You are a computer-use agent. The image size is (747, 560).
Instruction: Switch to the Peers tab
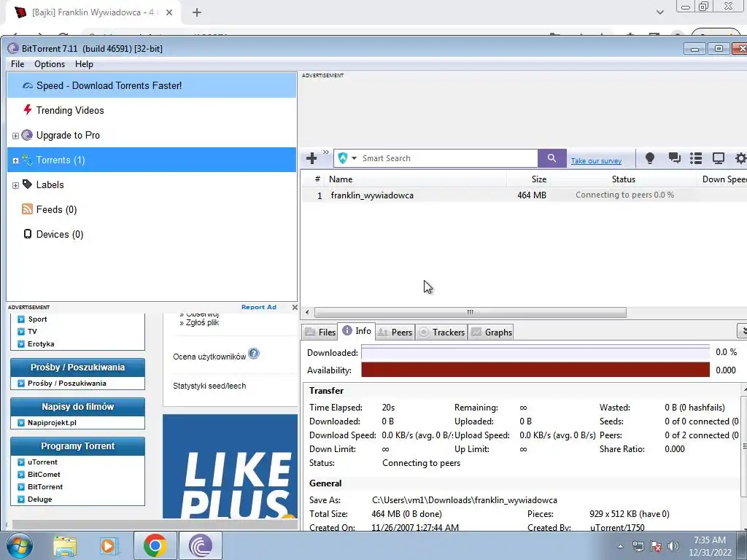tap(395, 332)
